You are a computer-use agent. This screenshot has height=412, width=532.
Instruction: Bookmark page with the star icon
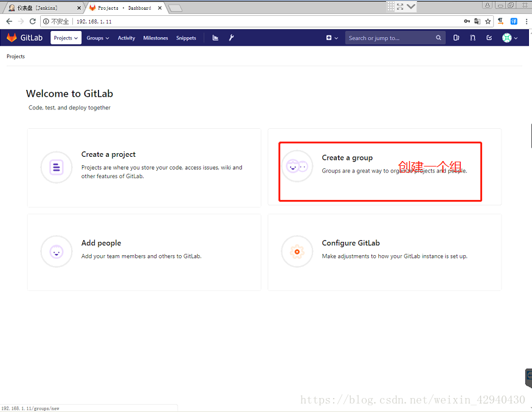(488, 21)
